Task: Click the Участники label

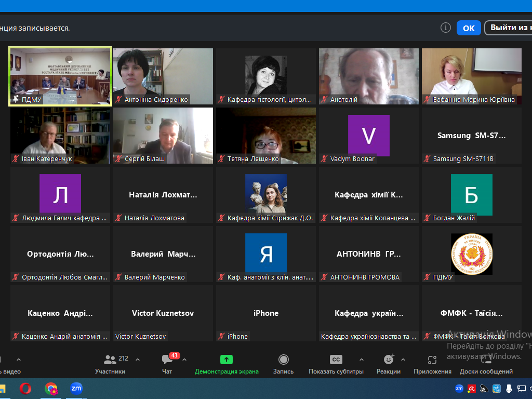Action: point(110,371)
